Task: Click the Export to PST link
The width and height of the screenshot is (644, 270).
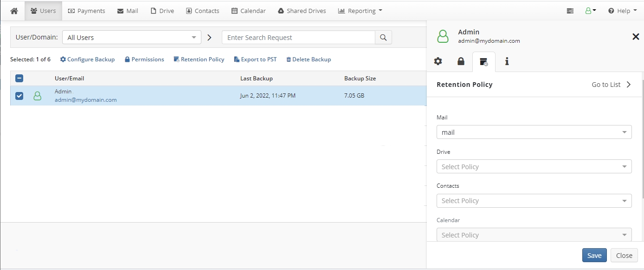Action: click(255, 59)
